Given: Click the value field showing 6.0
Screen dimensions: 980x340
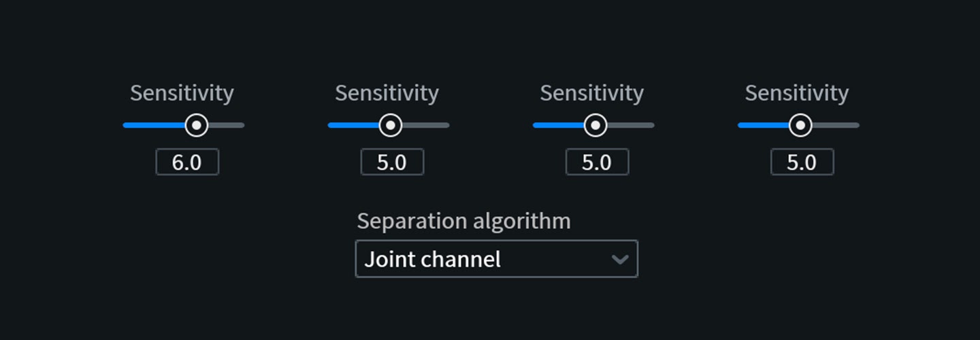Looking at the screenshot, I should [x=187, y=163].
